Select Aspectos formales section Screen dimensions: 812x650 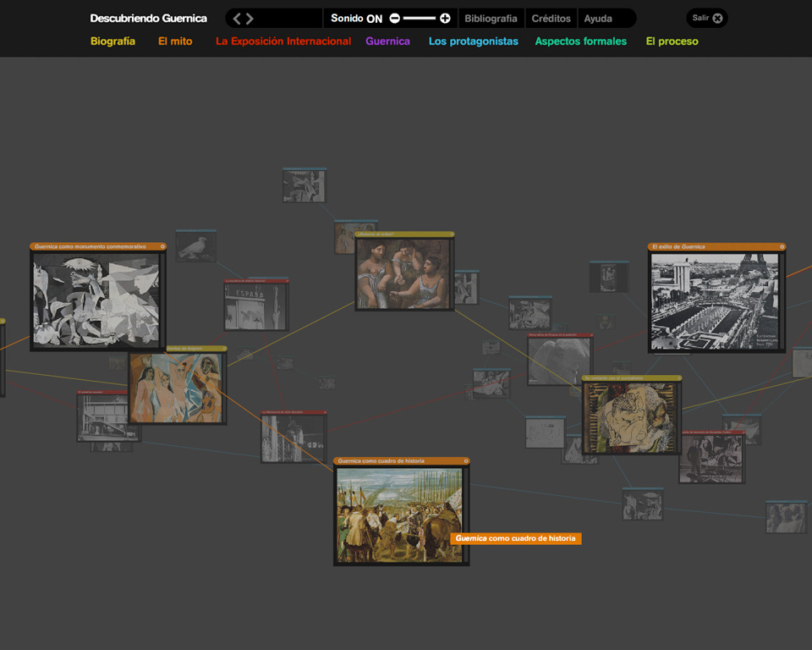click(x=580, y=41)
